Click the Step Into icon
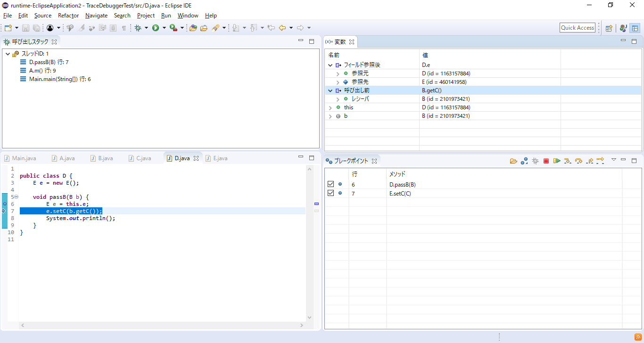Screen dimensions: 644x343 click(568, 161)
